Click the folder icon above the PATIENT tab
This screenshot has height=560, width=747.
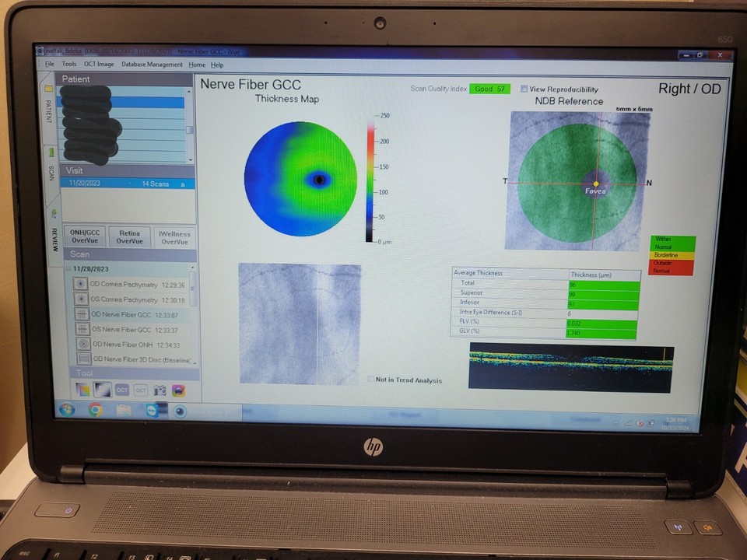pos(48,89)
